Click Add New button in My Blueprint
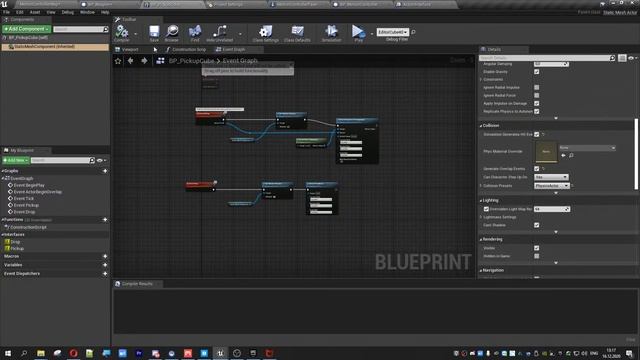 (x=16, y=160)
